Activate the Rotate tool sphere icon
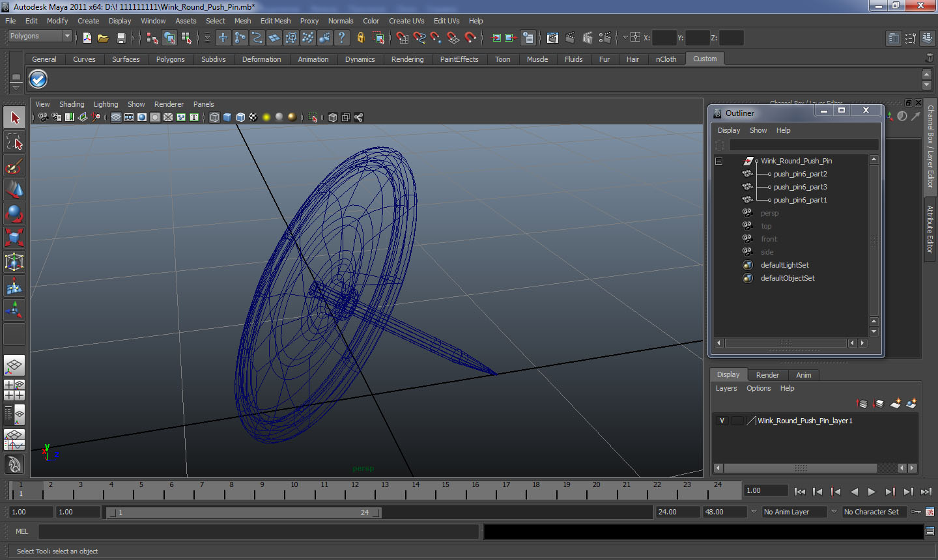This screenshot has height=560, width=938. (x=14, y=214)
